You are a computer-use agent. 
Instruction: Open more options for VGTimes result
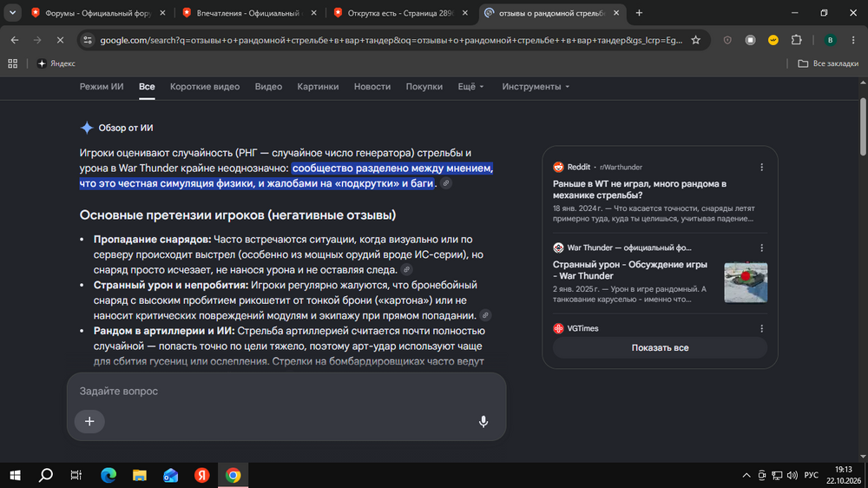(x=762, y=328)
